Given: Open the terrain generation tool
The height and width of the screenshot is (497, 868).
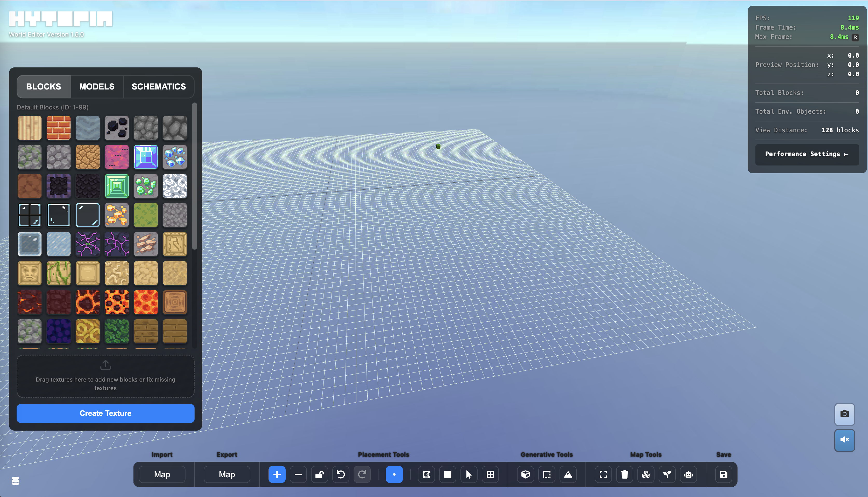Looking at the screenshot, I should (x=568, y=474).
